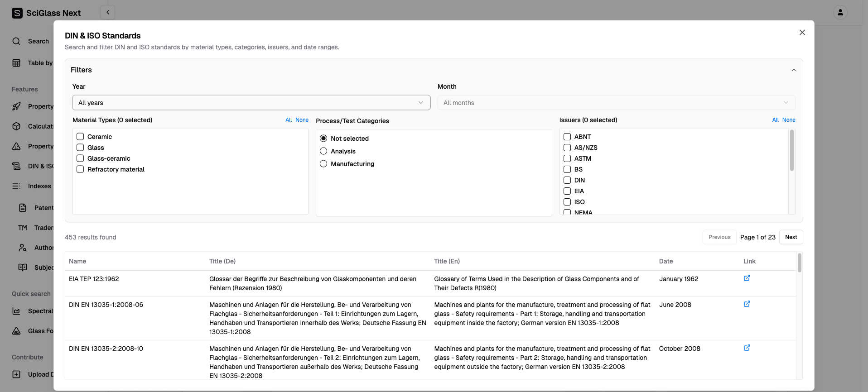This screenshot has width=868, height=392.
Task: Click the Issuers list scrollbar
Action: point(791,151)
